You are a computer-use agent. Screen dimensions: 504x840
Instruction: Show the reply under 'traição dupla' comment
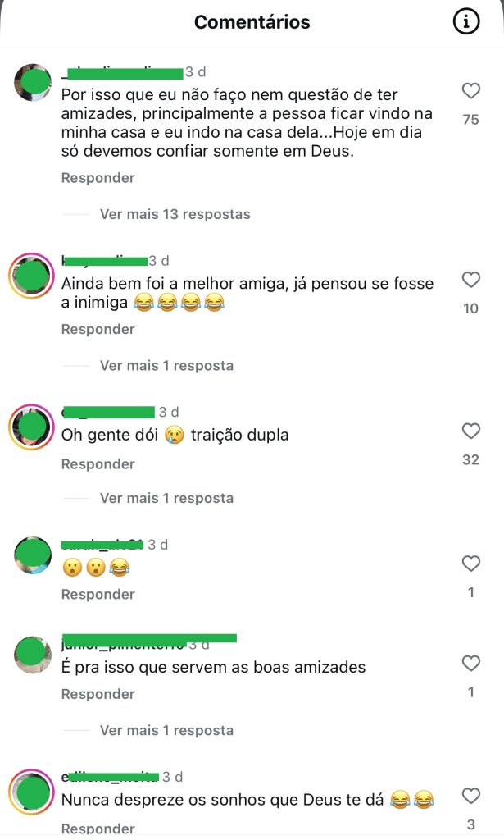point(166,498)
